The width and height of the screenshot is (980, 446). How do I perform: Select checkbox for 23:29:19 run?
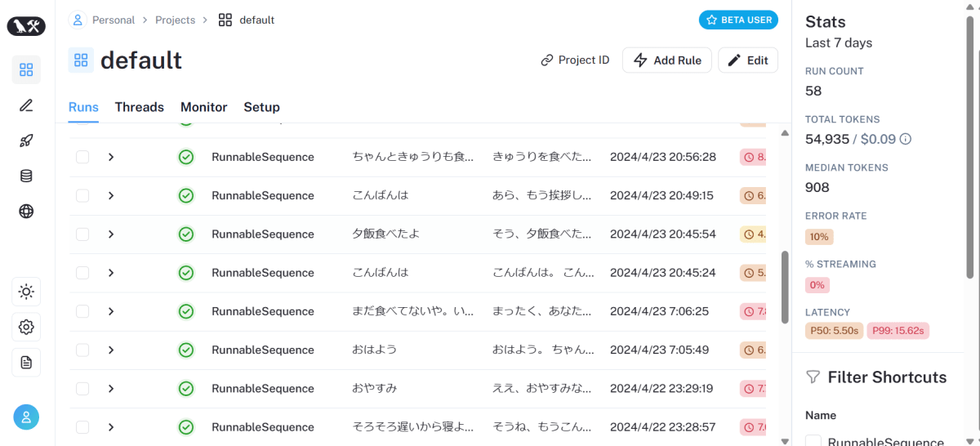tap(82, 388)
